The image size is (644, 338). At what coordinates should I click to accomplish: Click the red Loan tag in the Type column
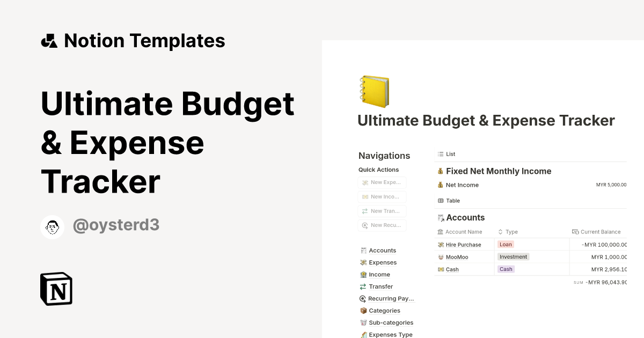click(505, 244)
